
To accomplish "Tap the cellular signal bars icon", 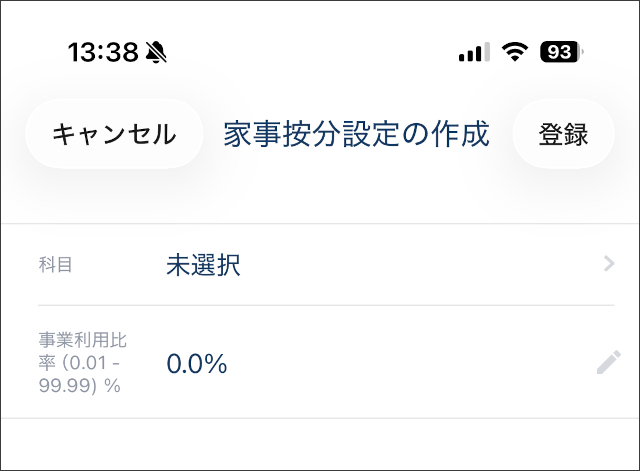I will (474, 52).
